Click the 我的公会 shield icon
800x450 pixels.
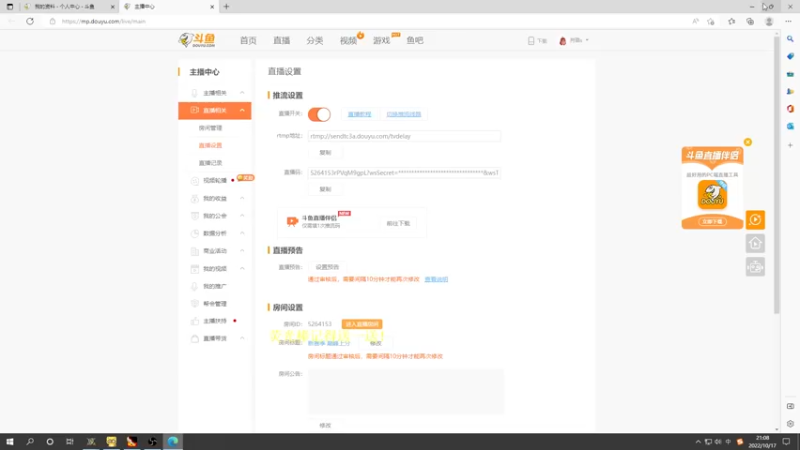click(x=194, y=216)
